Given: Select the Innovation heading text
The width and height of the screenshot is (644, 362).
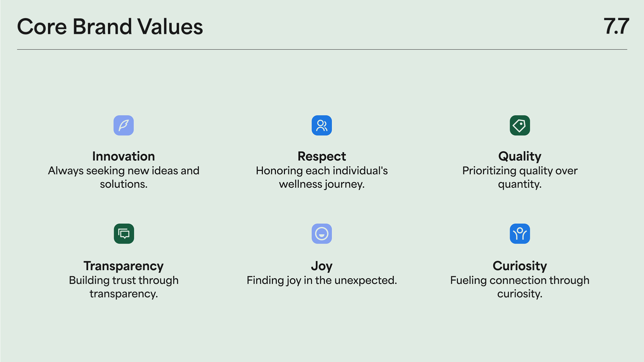Looking at the screenshot, I should click(x=123, y=156).
